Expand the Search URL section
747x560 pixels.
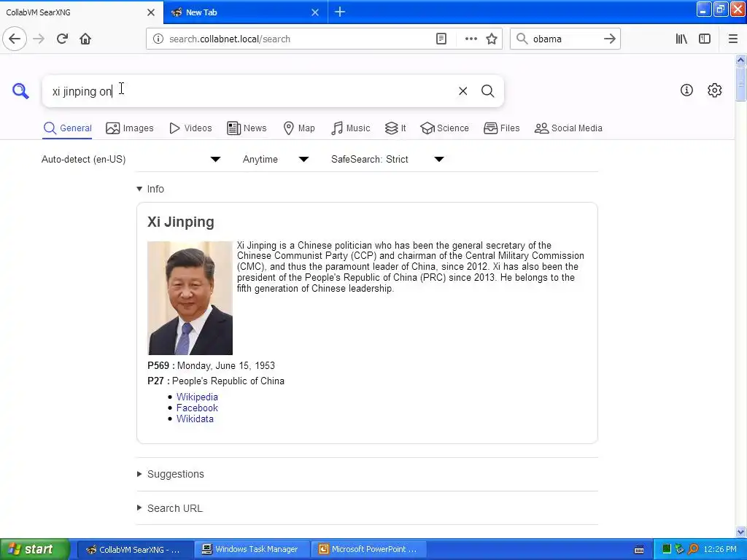click(169, 508)
